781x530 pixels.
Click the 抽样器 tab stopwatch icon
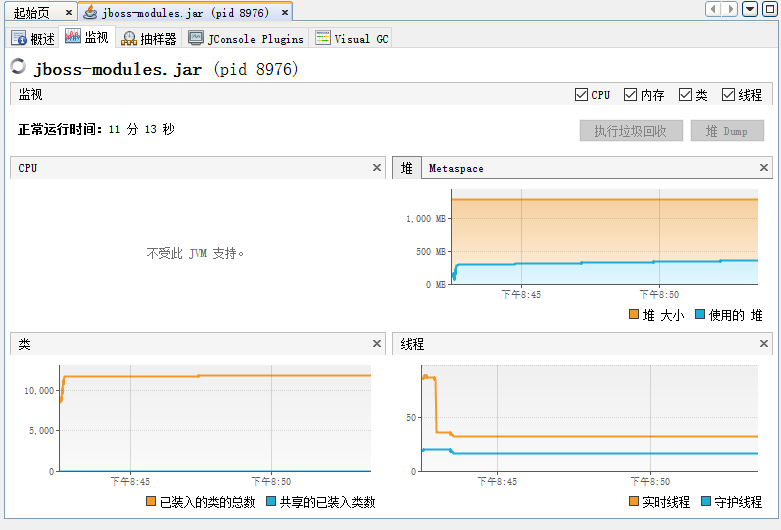pos(129,38)
